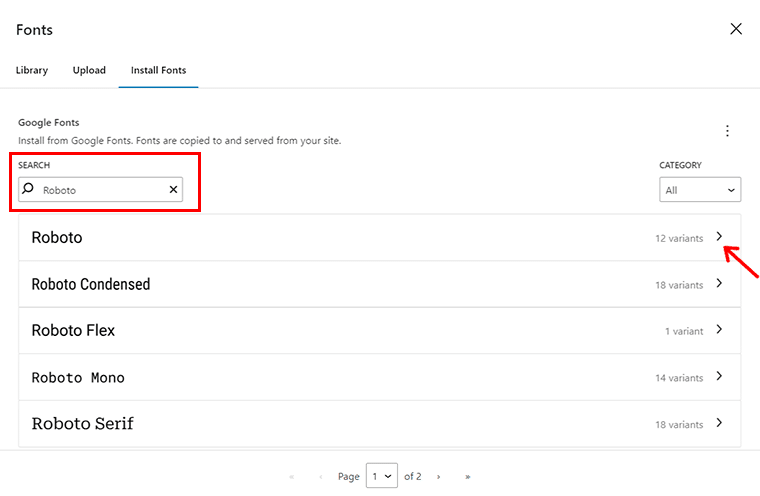760x496 pixels.
Task: Select the Roboto font name
Action: coord(57,238)
